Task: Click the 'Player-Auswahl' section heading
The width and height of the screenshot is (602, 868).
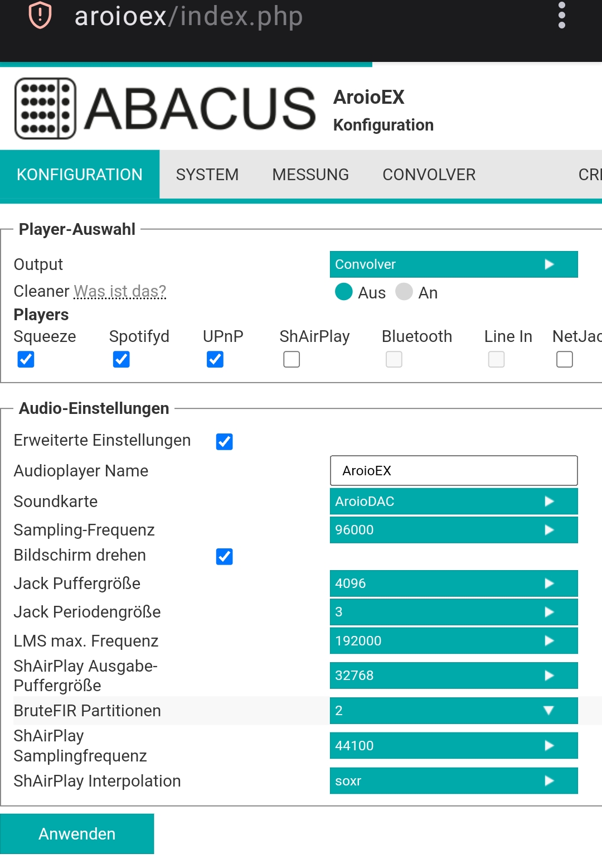Action: tap(77, 229)
